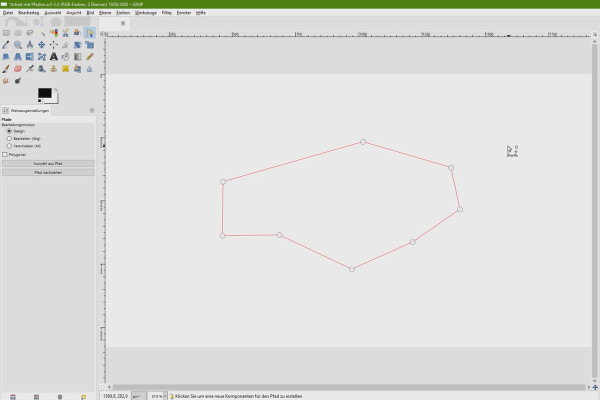The width and height of the screenshot is (600, 400).
Task: Select the Crop tool
Action: pos(65,45)
